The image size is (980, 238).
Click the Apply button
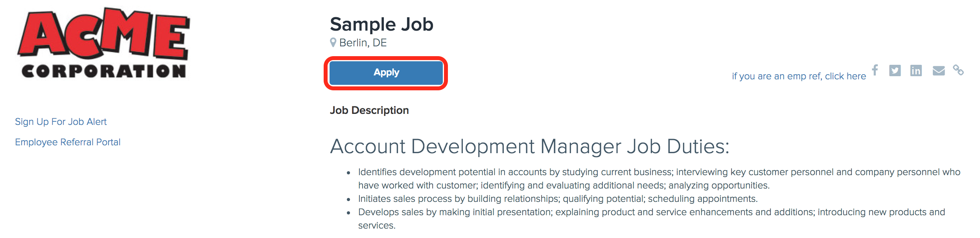point(386,73)
